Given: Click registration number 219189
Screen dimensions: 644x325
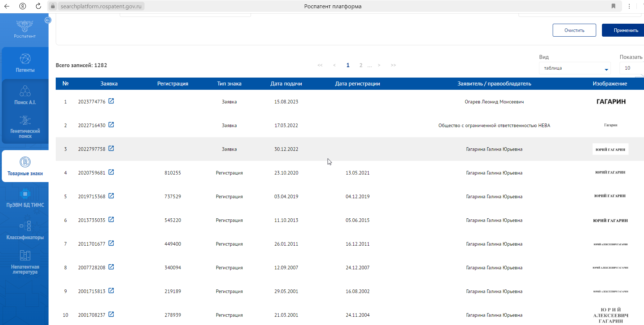Looking at the screenshot, I should point(173,291).
